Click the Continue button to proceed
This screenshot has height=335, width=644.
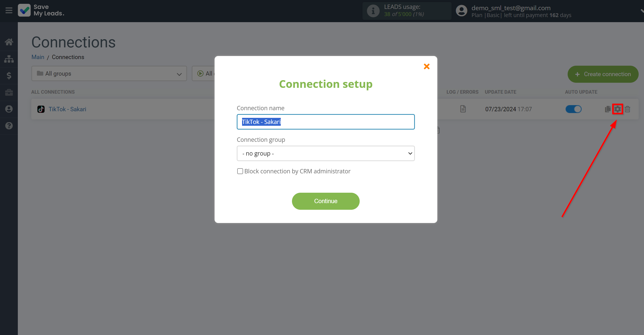326,201
